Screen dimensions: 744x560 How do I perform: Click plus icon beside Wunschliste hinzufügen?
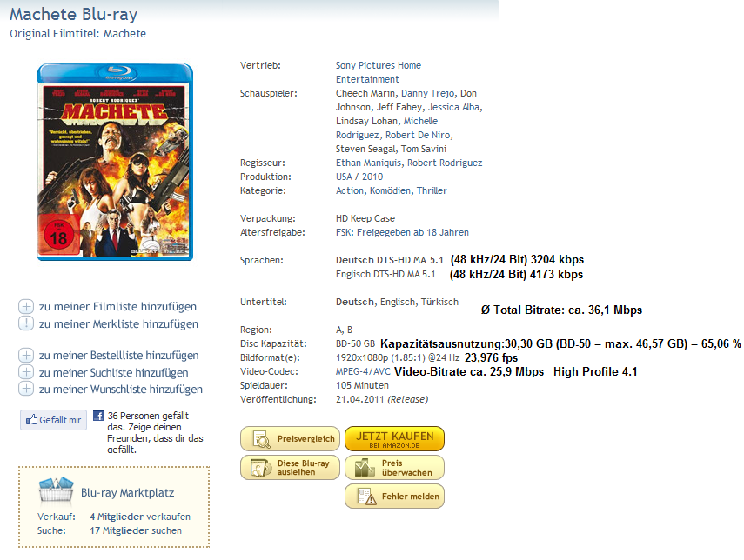click(26, 389)
